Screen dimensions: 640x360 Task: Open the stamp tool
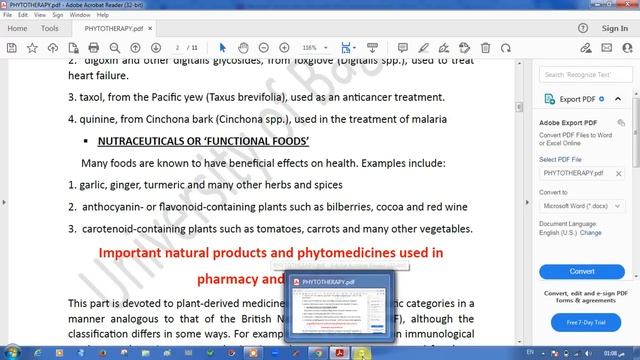464,48
